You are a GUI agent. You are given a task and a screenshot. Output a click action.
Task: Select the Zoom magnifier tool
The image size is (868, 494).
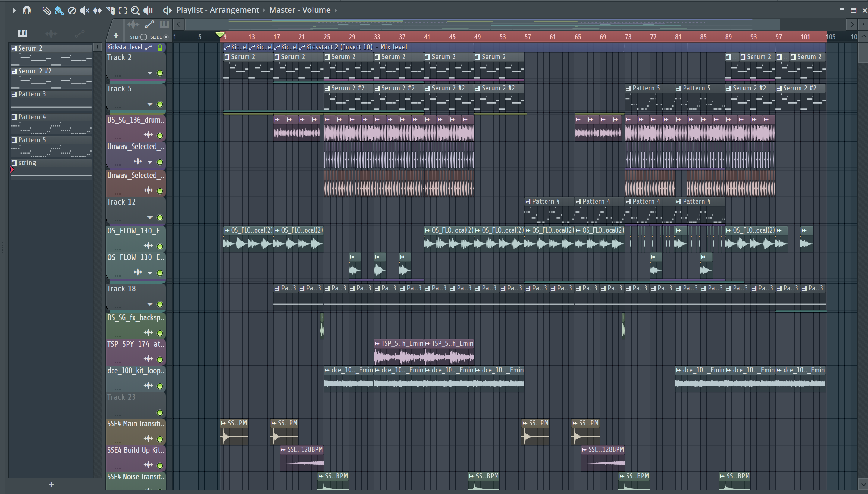pos(135,11)
